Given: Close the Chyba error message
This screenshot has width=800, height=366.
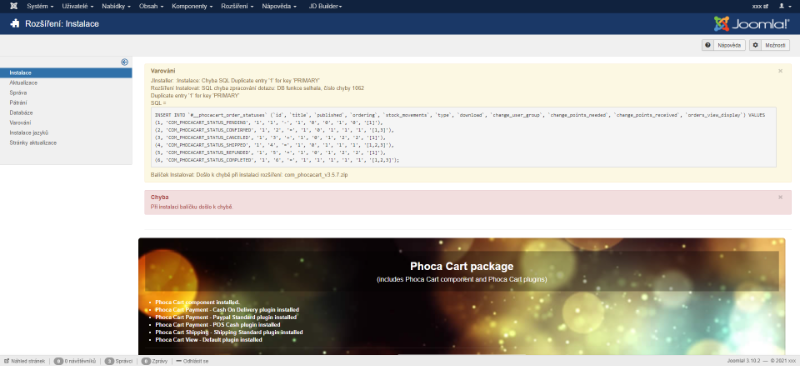Looking at the screenshot, I should (780, 197).
